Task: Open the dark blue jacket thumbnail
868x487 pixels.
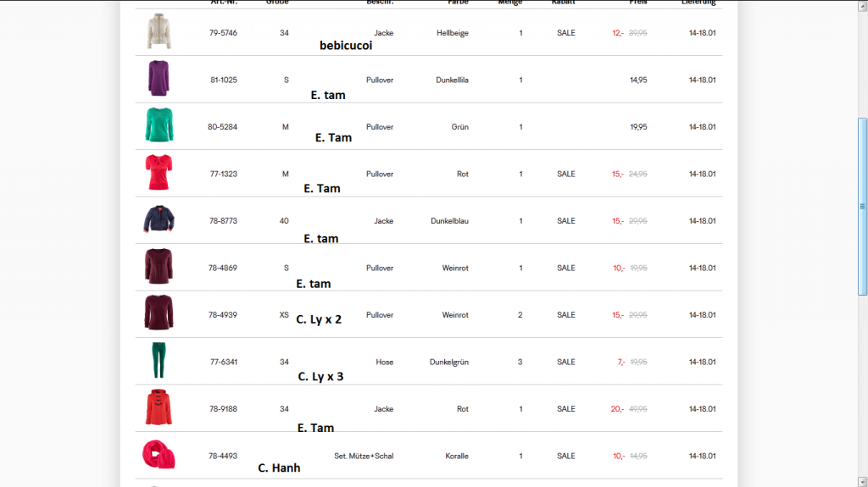Action: [x=159, y=220]
